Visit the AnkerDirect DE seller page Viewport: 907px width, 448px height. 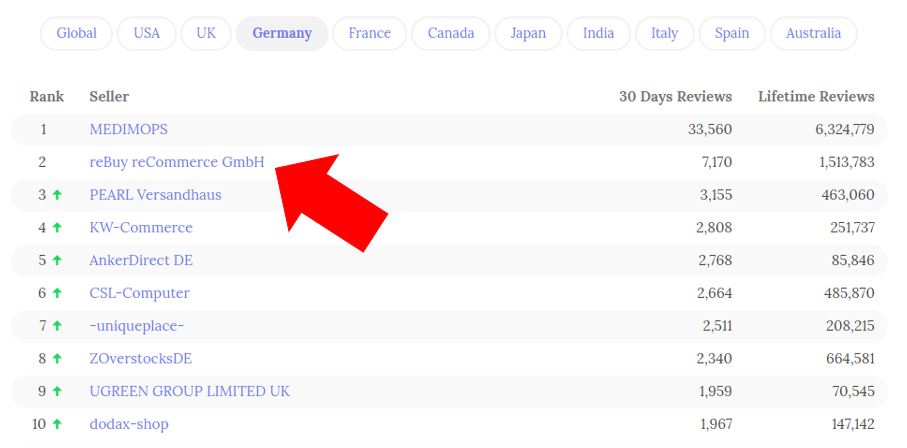click(x=141, y=260)
